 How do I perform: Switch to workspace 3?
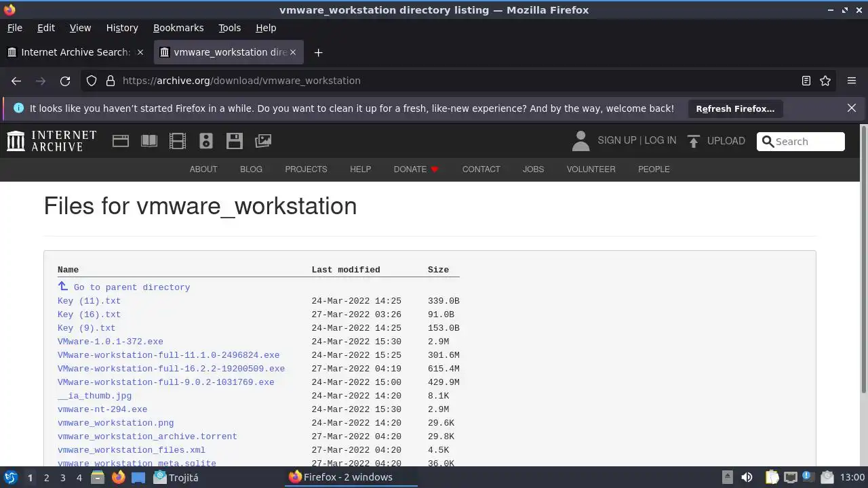pos(62,478)
